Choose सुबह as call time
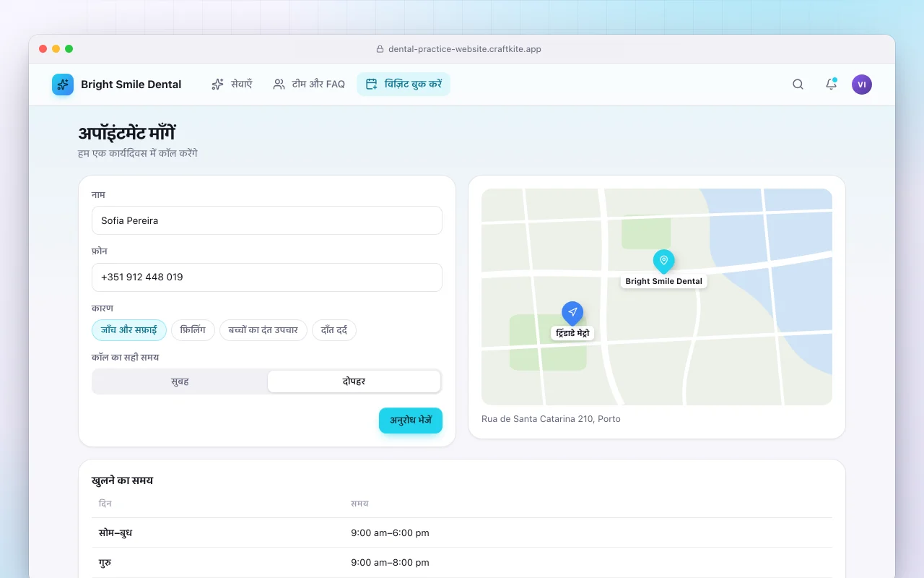The image size is (924, 578). point(180,381)
